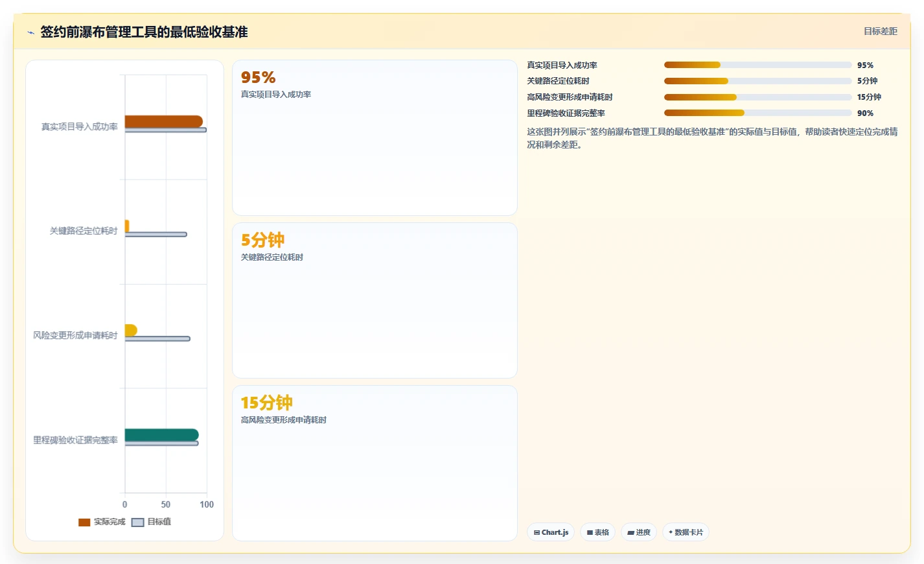Click 高风险变更形成申请耗时 caption under 15分钟
The height and width of the screenshot is (564, 924).
284,420
